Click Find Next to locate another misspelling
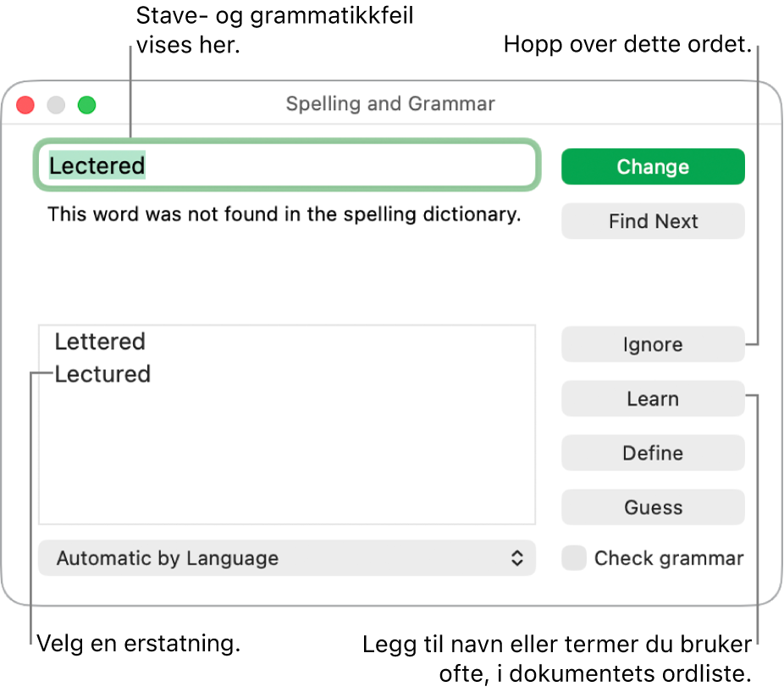The height and width of the screenshot is (692, 784). (x=653, y=221)
